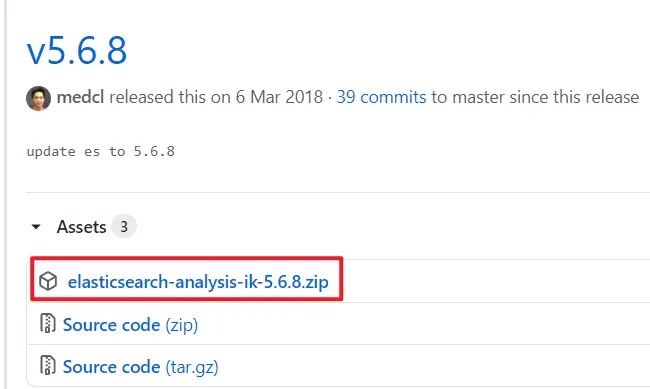Click the '.zip' extension of the highlighted asset

(315, 282)
